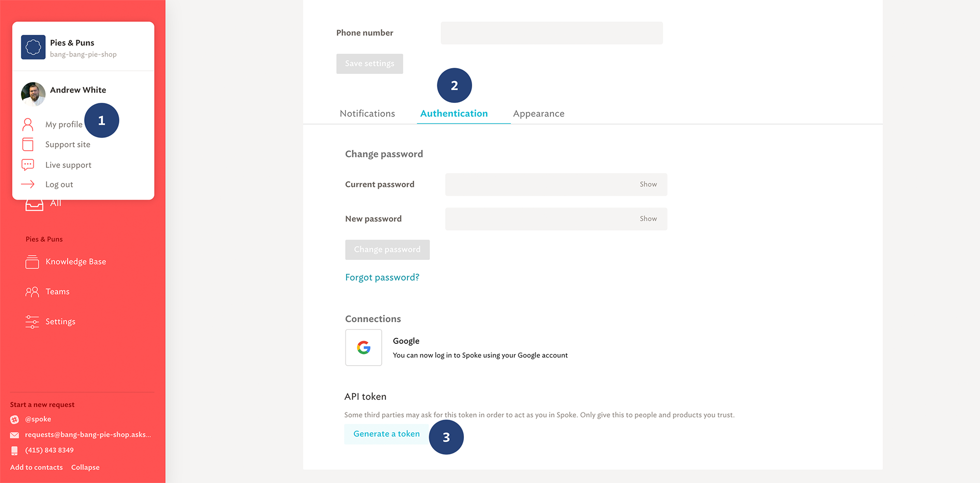980x483 pixels.
Task: Click the Pies & Puns organization logo
Action: click(33, 47)
